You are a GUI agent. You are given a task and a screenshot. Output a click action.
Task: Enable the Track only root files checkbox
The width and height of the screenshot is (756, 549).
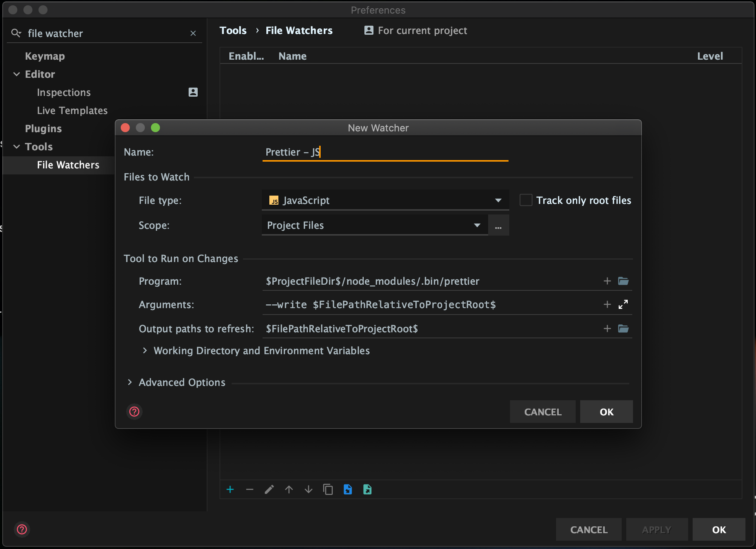coord(525,200)
